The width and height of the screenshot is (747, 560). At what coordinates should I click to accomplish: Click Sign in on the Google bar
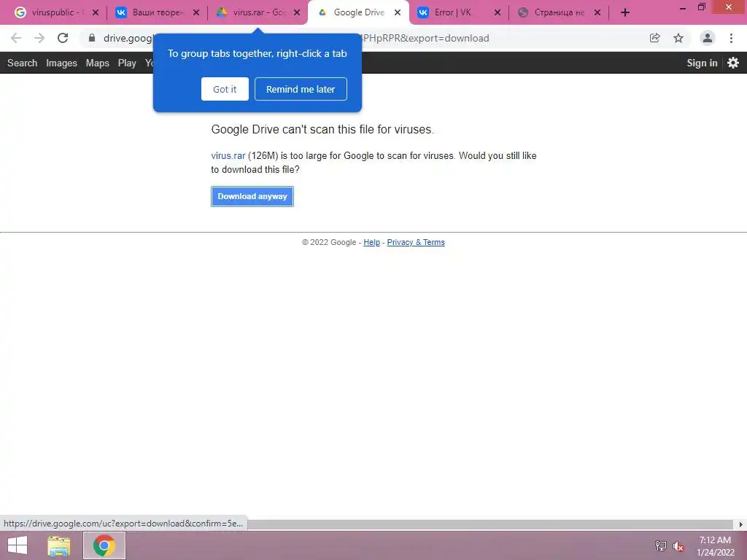point(702,63)
